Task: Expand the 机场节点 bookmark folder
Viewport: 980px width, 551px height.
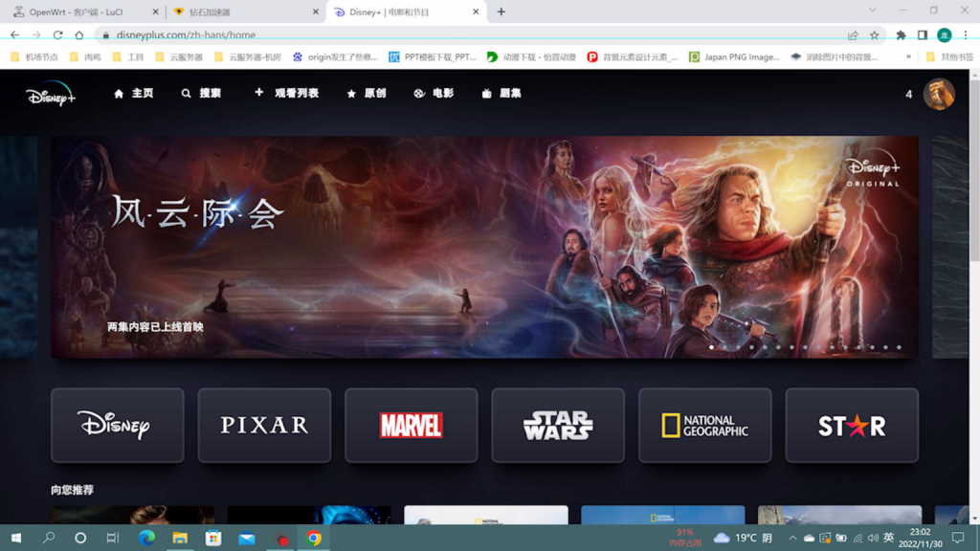Action: tap(34, 56)
